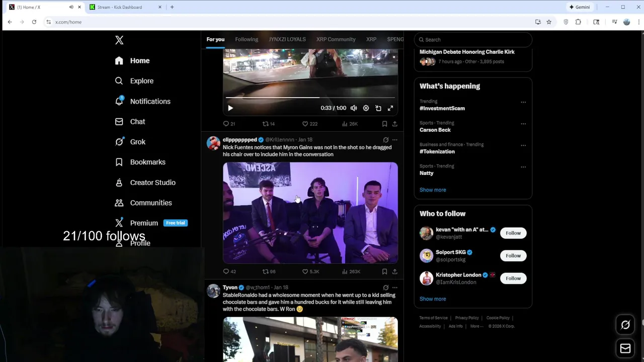Open floating messages envelope button
This screenshot has height=362, width=644.
pyautogui.click(x=625, y=348)
